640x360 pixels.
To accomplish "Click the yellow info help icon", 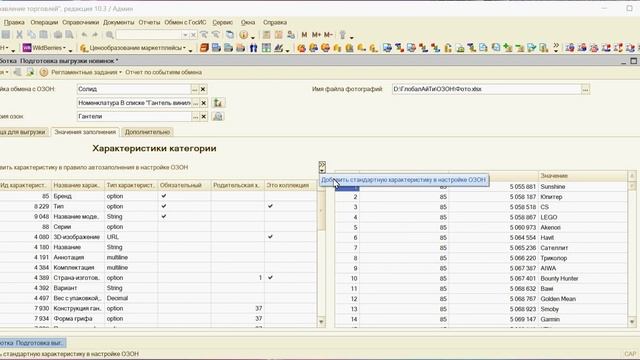I will (244, 35).
